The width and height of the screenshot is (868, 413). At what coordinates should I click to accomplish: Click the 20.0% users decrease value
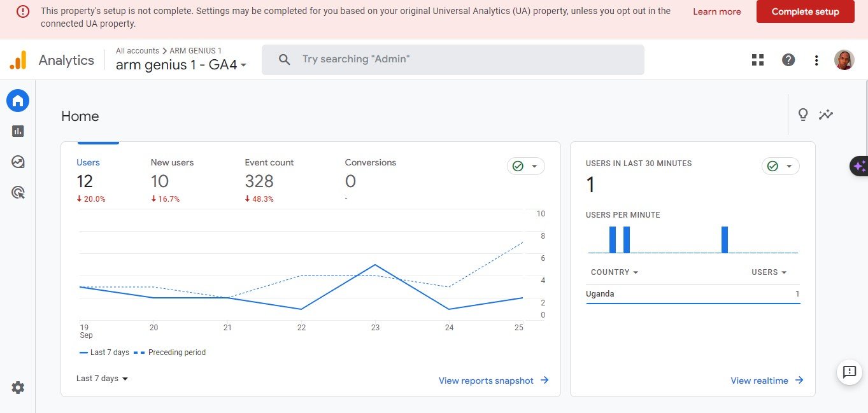point(91,199)
